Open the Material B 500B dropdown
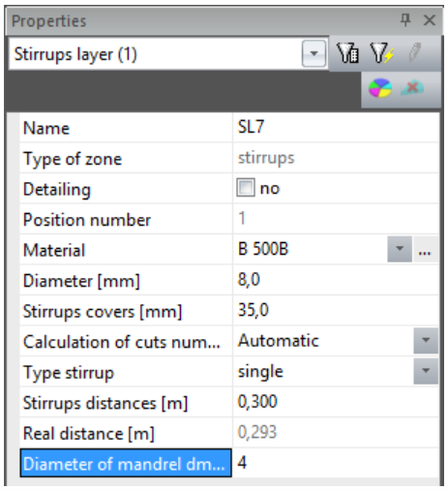Image resolution: width=448 pixels, height=490 pixels. (x=400, y=249)
